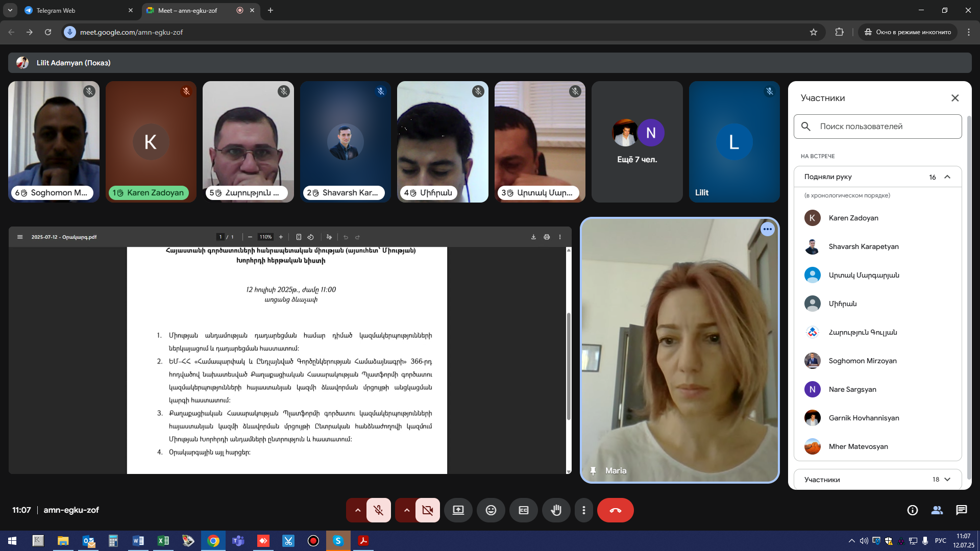This screenshot has height=551, width=980.
Task: Open the browser extensions menu
Action: point(839,32)
